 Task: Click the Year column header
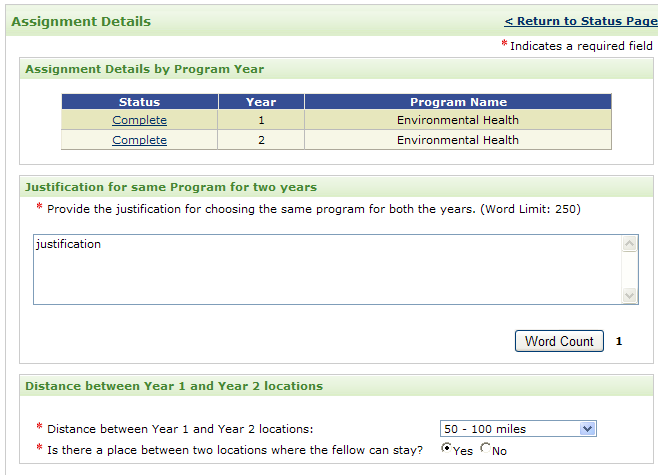261,102
